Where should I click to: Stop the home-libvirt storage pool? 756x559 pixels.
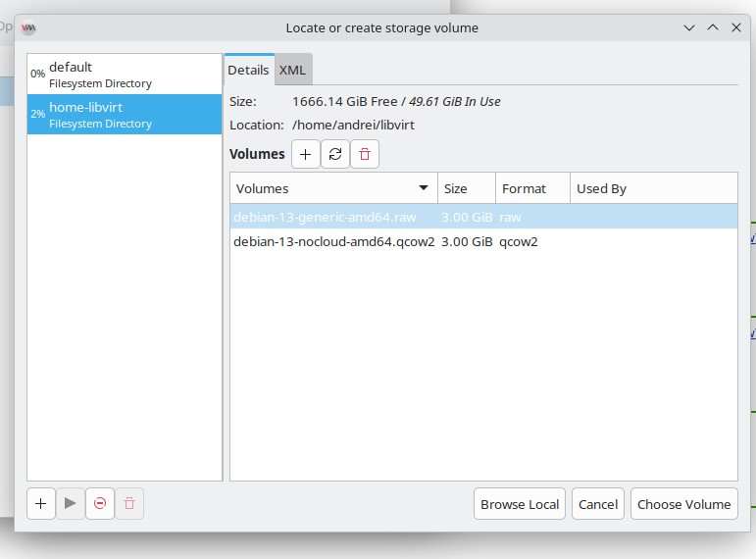[x=100, y=504]
